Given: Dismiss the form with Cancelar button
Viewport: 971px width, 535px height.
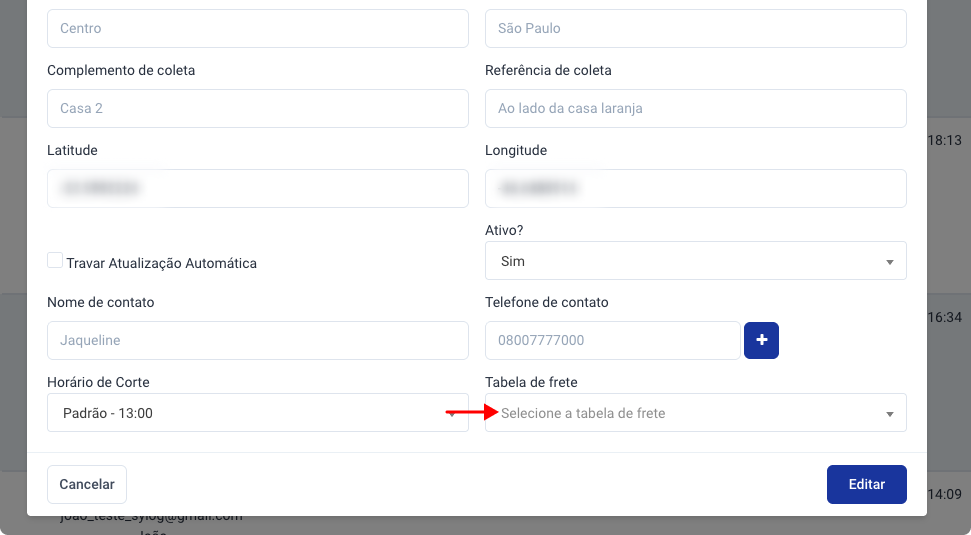Looking at the screenshot, I should coord(87,484).
